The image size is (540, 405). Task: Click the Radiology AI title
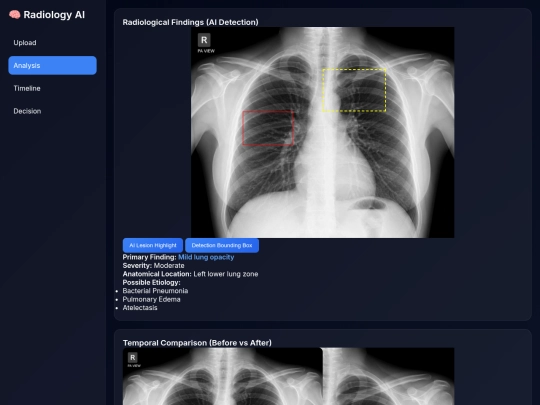tap(54, 15)
